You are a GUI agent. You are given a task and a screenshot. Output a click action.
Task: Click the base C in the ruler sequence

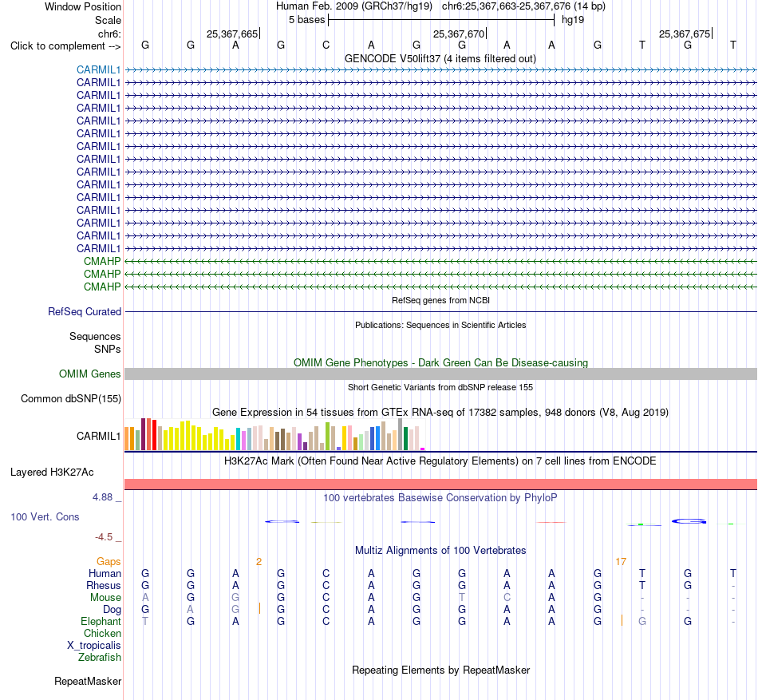tap(326, 45)
